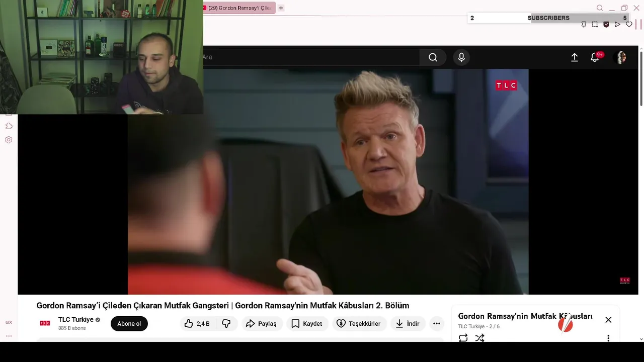
Task: Click inside the YouTube Ara search field
Action: (311, 57)
